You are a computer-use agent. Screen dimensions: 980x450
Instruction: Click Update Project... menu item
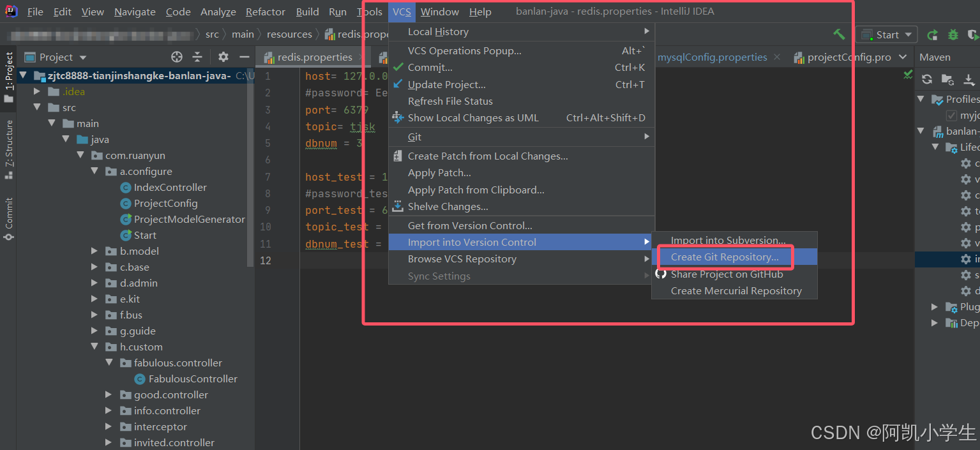click(x=522, y=84)
